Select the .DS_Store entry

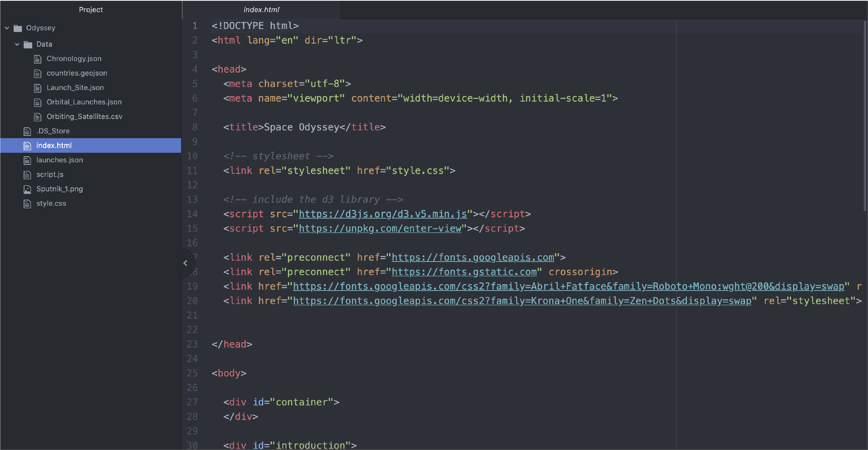[x=53, y=131]
